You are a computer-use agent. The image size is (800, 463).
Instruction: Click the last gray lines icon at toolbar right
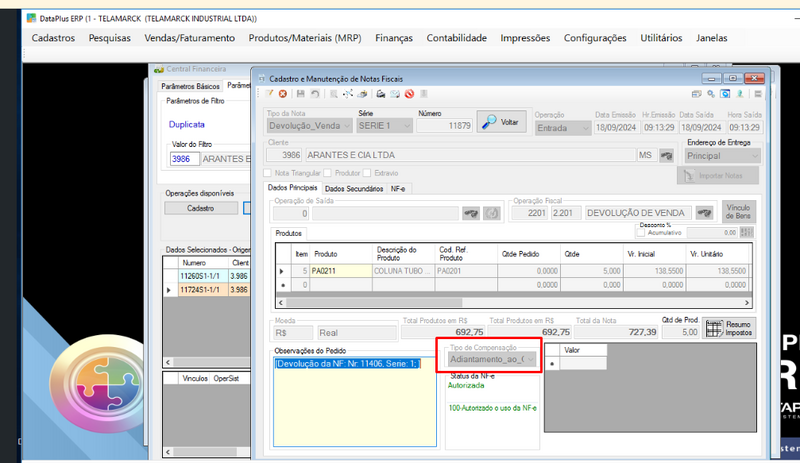pyautogui.click(x=758, y=94)
